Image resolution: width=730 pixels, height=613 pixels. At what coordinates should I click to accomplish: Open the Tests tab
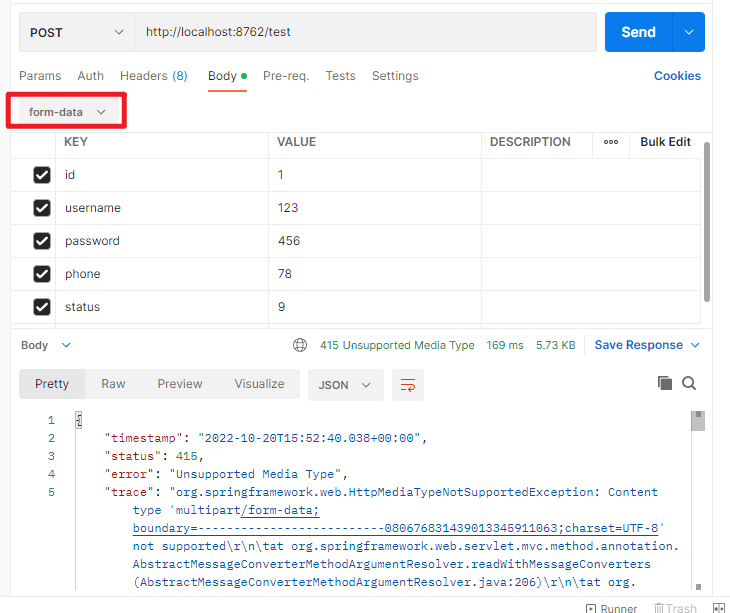[340, 76]
